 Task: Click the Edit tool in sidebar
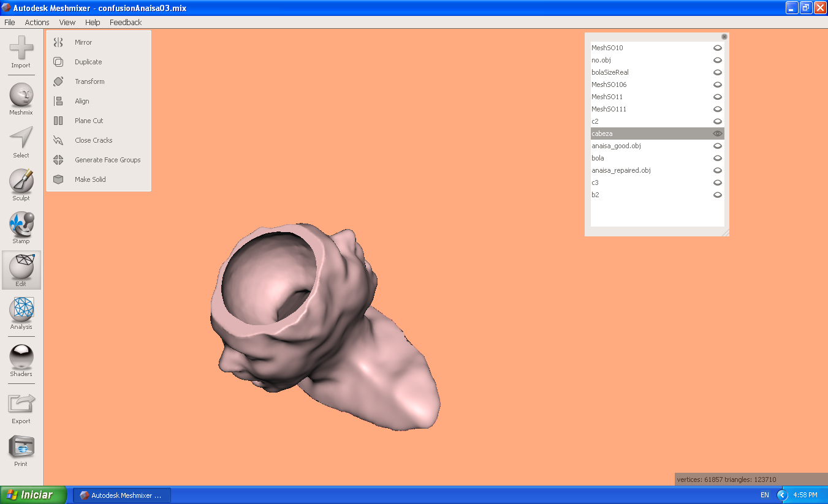point(21,270)
